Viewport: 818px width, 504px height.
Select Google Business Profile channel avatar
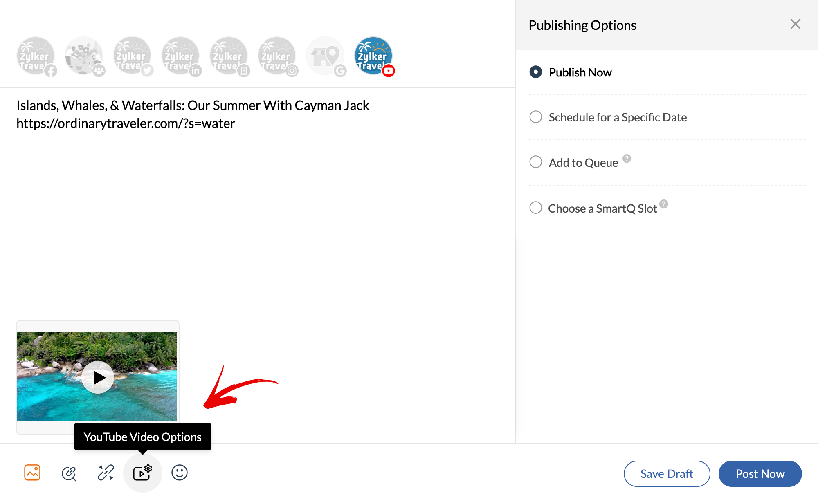click(325, 56)
